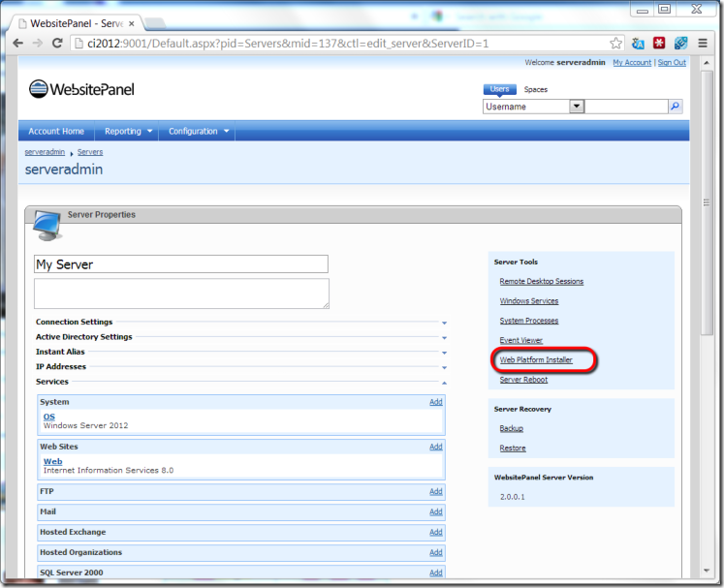This screenshot has width=724, height=588.
Task: Open the Reporting menu
Action: (x=128, y=132)
